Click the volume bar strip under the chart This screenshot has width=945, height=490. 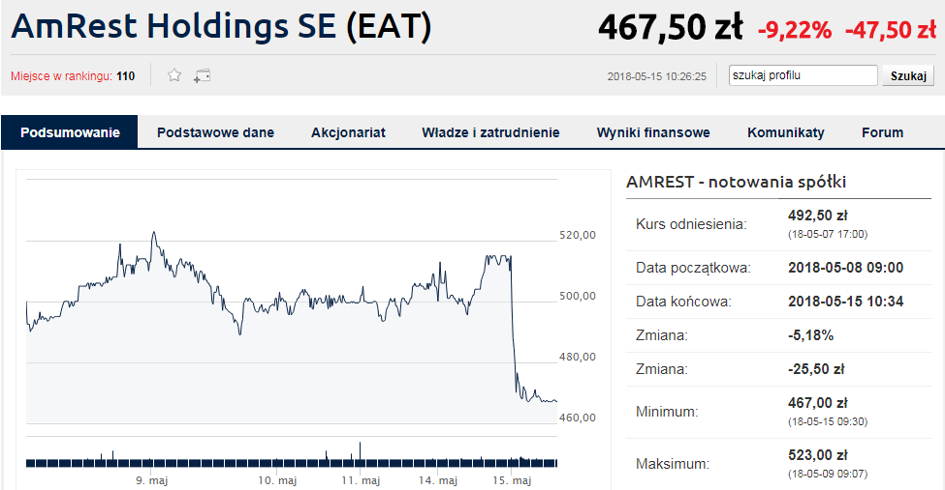pyautogui.click(x=290, y=462)
